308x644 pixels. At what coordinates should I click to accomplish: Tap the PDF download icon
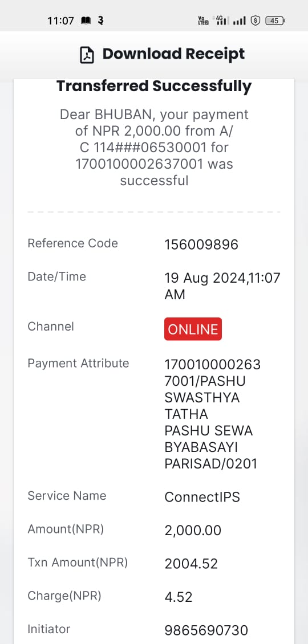(86, 55)
